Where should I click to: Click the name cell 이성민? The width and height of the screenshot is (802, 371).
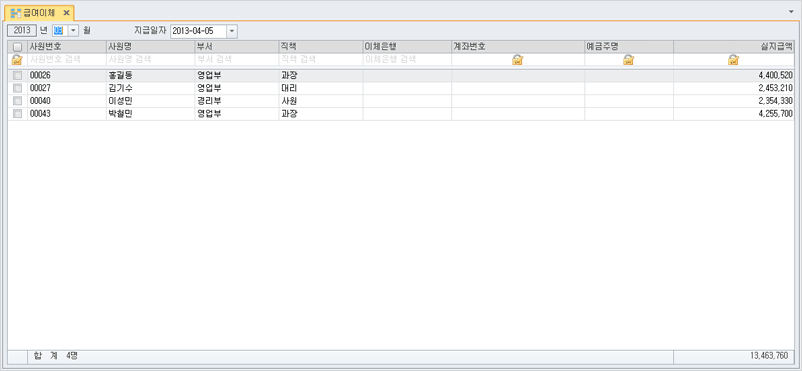click(150, 101)
